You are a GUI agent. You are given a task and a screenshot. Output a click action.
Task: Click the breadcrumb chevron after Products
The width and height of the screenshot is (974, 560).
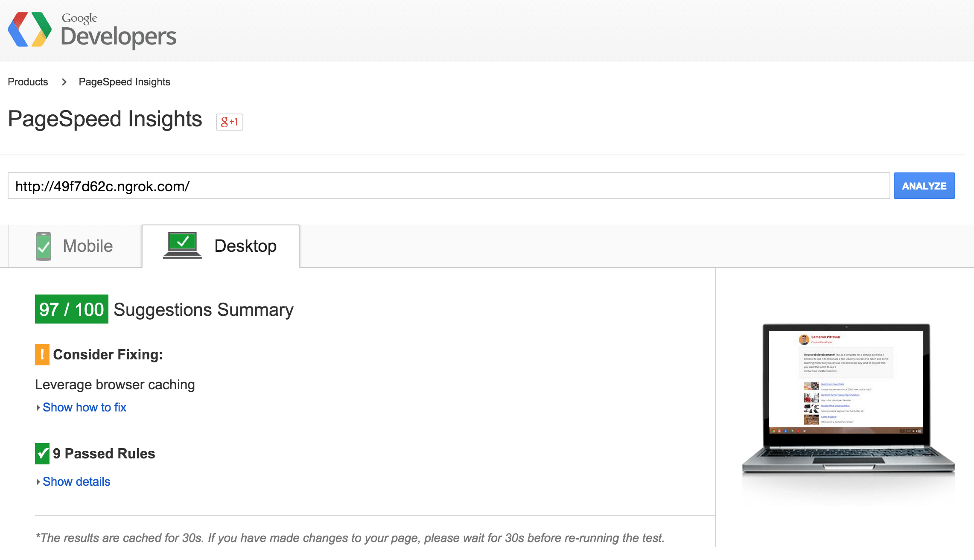(64, 82)
